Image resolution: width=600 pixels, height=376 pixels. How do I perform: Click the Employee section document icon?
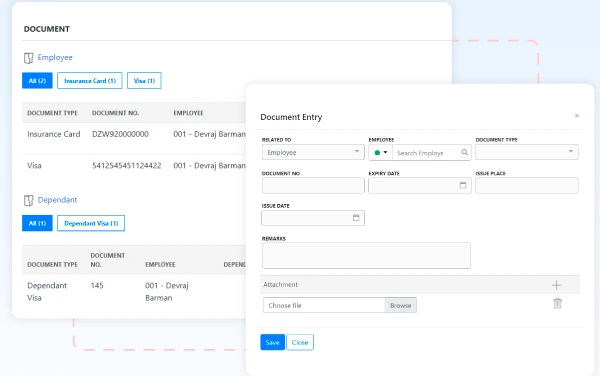coord(29,58)
